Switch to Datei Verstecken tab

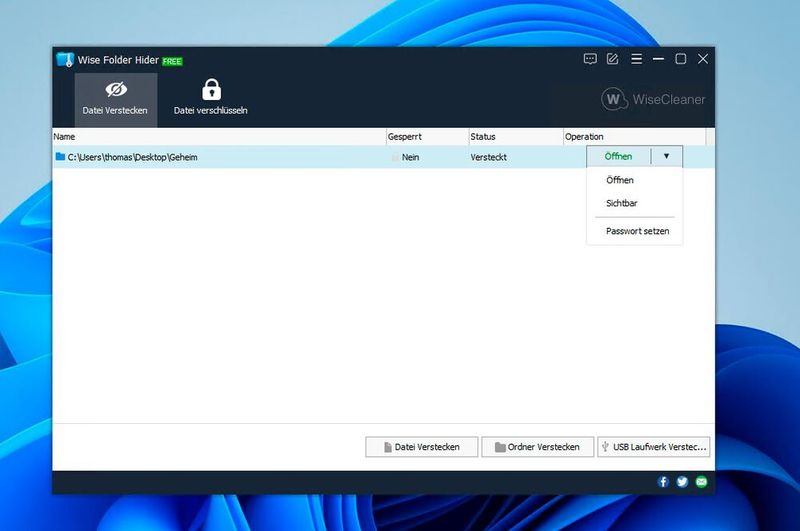pyautogui.click(x=115, y=98)
